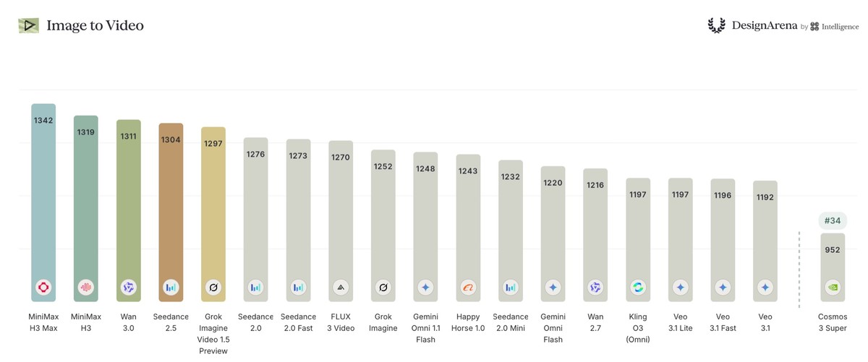Image resolution: width=868 pixels, height=362 pixels.
Task: Click the 1216 score on Wan 2.7 bar
Action: (595, 185)
